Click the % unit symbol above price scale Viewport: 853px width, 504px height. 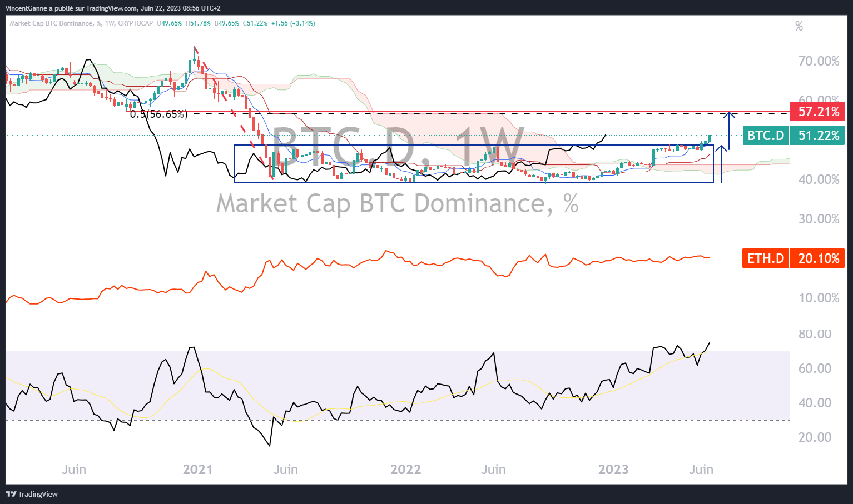[x=799, y=27]
